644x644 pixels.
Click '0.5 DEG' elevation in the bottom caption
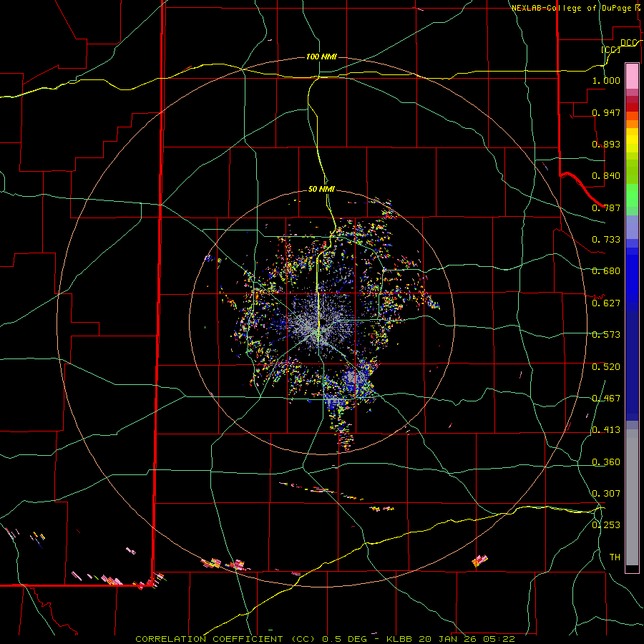tap(345, 639)
